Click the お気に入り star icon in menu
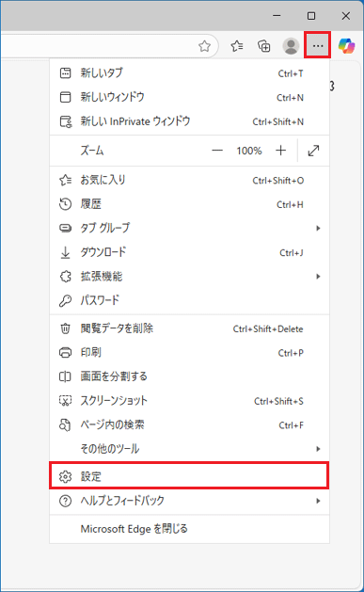 (65, 180)
